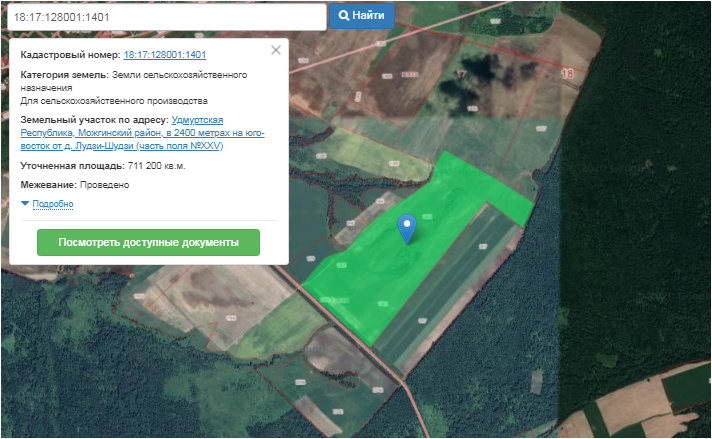Image resolution: width=712 pixels, height=439 pixels.
Task: Click Для сельскохозяйственного производства text
Action: tap(114, 101)
